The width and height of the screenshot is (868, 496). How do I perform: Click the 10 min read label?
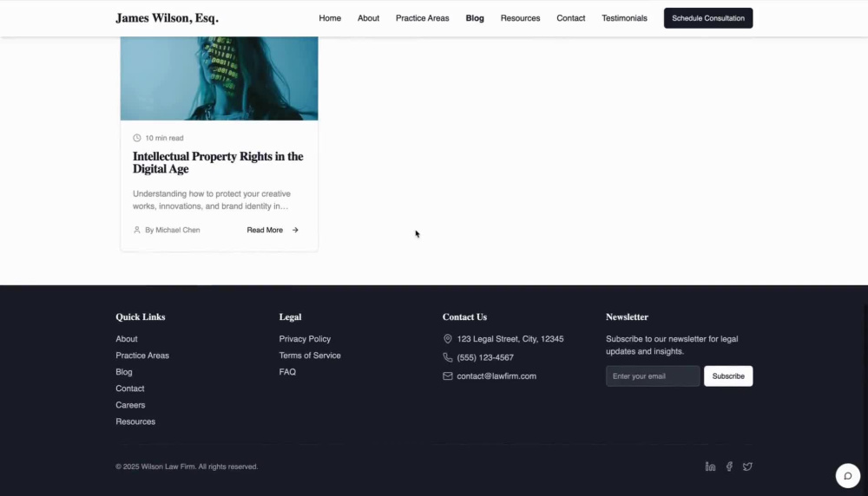[x=164, y=138]
